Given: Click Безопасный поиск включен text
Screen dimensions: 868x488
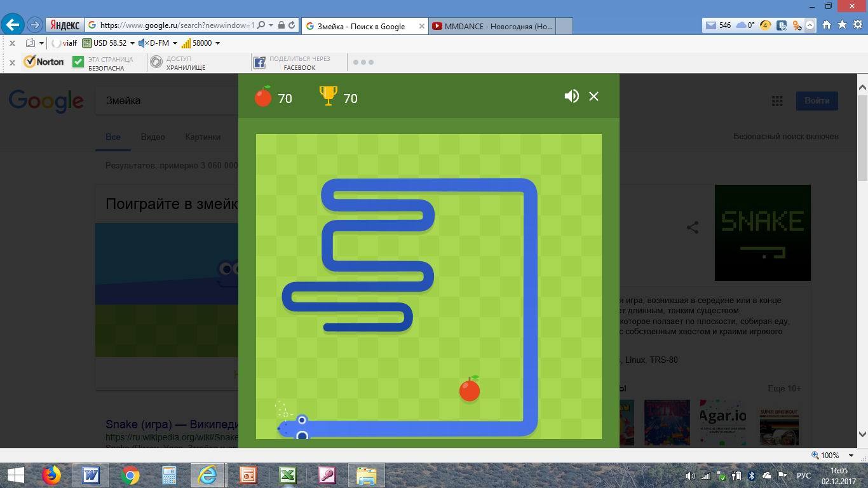Looking at the screenshot, I should click(x=786, y=136).
